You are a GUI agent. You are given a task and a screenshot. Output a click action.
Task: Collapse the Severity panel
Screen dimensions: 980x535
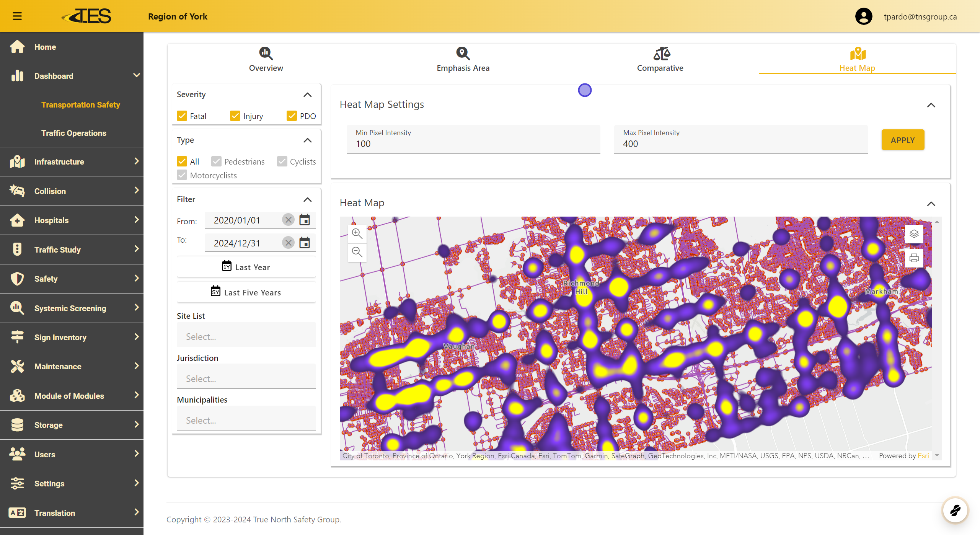coord(307,95)
